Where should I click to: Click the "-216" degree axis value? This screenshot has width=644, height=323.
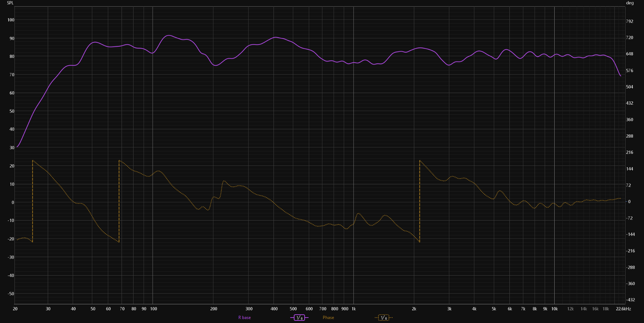click(x=631, y=251)
